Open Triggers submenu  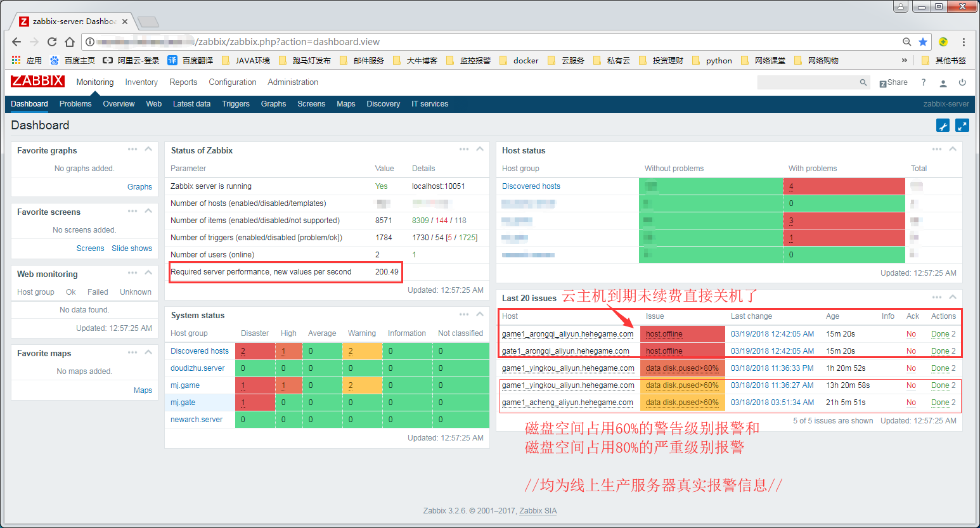click(236, 104)
